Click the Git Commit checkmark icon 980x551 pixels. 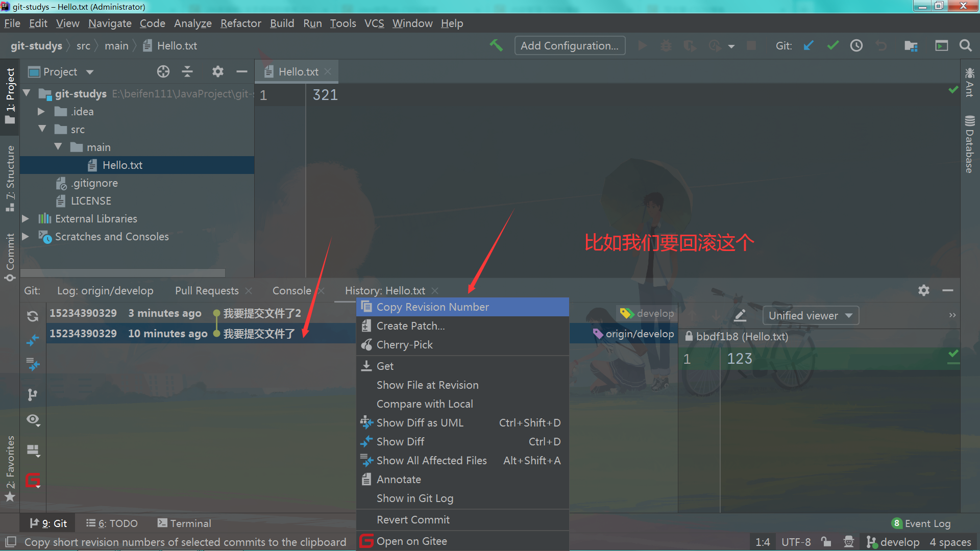point(833,45)
